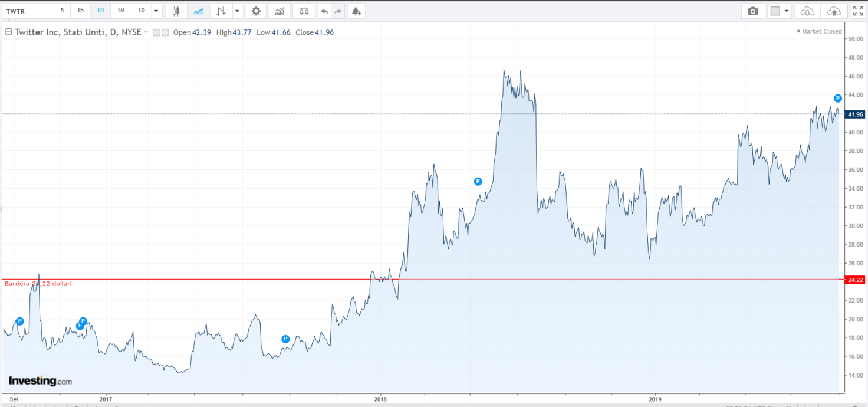Open the dropdown arrow after NYSE
Screen dimensions: 868x407
pos(146,32)
